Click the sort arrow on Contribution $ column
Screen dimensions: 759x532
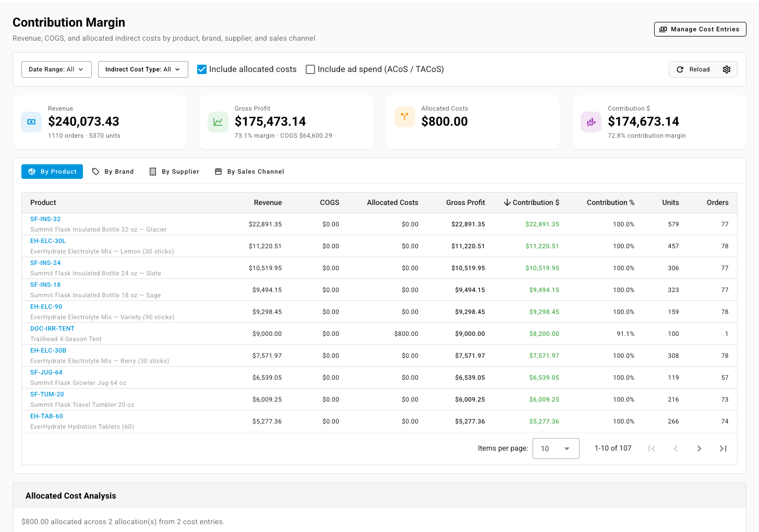[507, 202]
